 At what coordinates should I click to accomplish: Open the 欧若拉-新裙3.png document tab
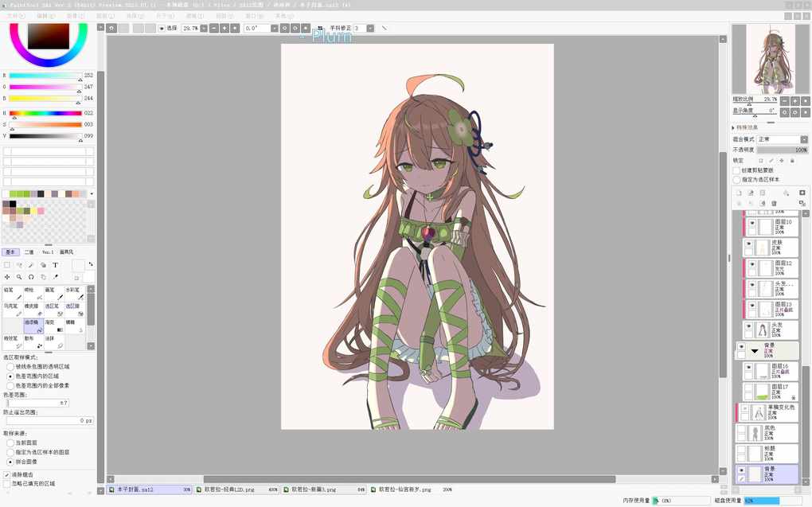click(324, 489)
